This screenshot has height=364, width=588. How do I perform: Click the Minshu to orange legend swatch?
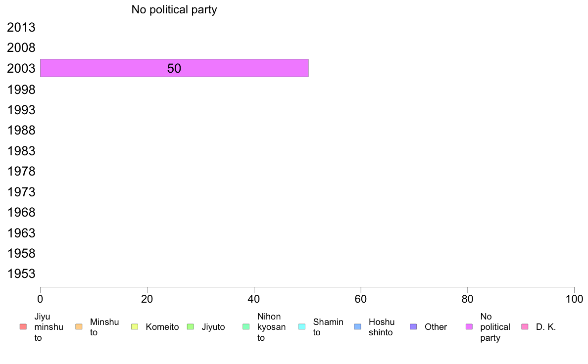tap(79, 327)
